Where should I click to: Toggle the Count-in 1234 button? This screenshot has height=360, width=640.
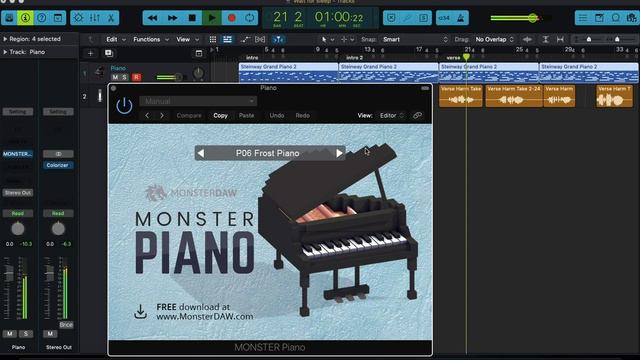[444, 18]
